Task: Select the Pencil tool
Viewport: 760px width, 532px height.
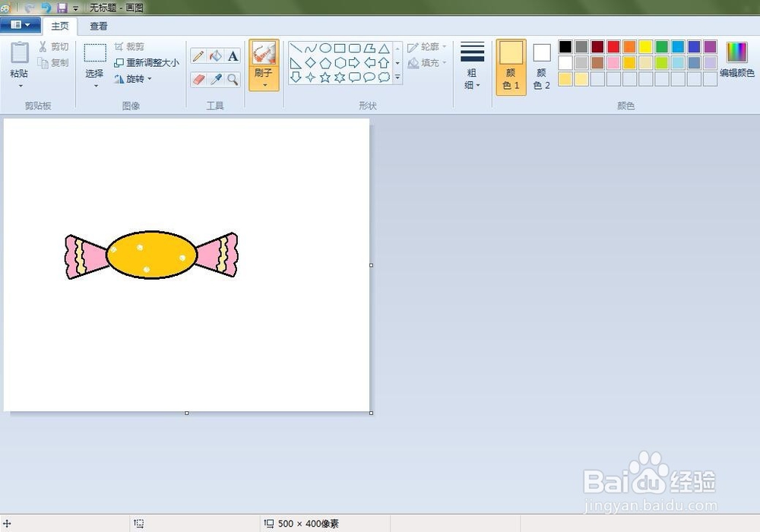Action: (198, 56)
